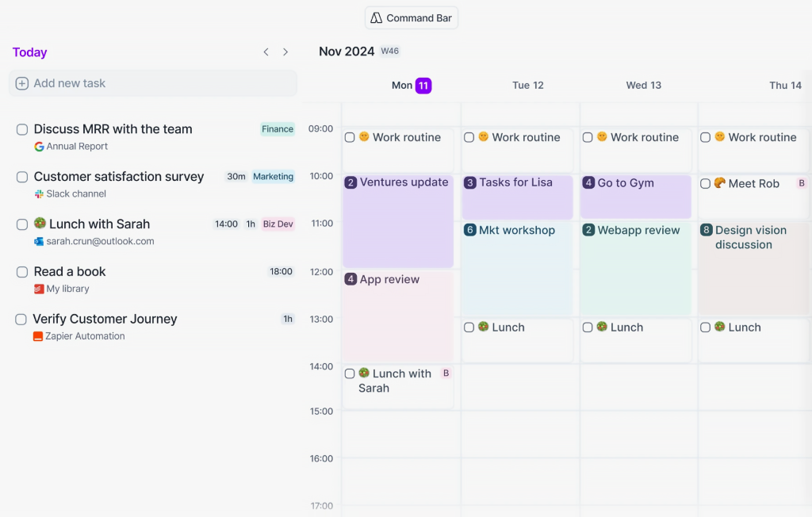
Task: Open the W46 week badge
Action: 389,52
